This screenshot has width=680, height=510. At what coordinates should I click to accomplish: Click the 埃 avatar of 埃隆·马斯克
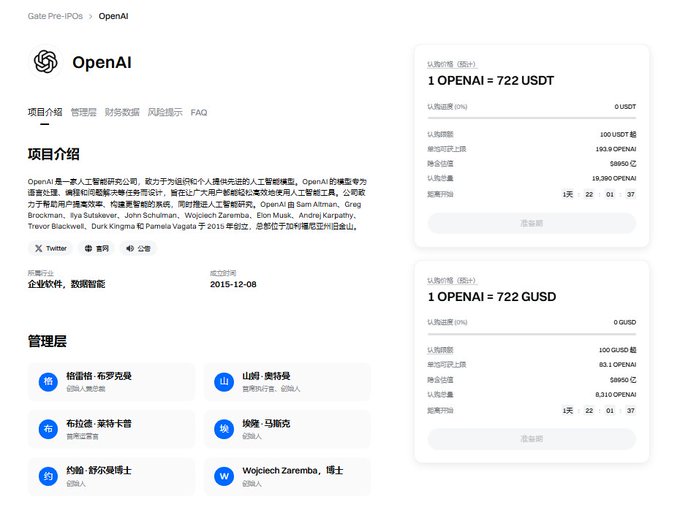coord(224,429)
